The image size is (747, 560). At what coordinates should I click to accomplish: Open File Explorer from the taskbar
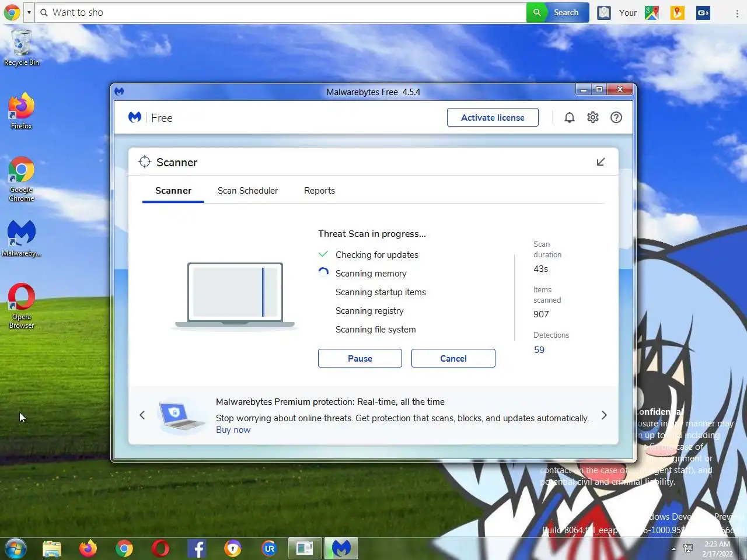(x=52, y=548)
